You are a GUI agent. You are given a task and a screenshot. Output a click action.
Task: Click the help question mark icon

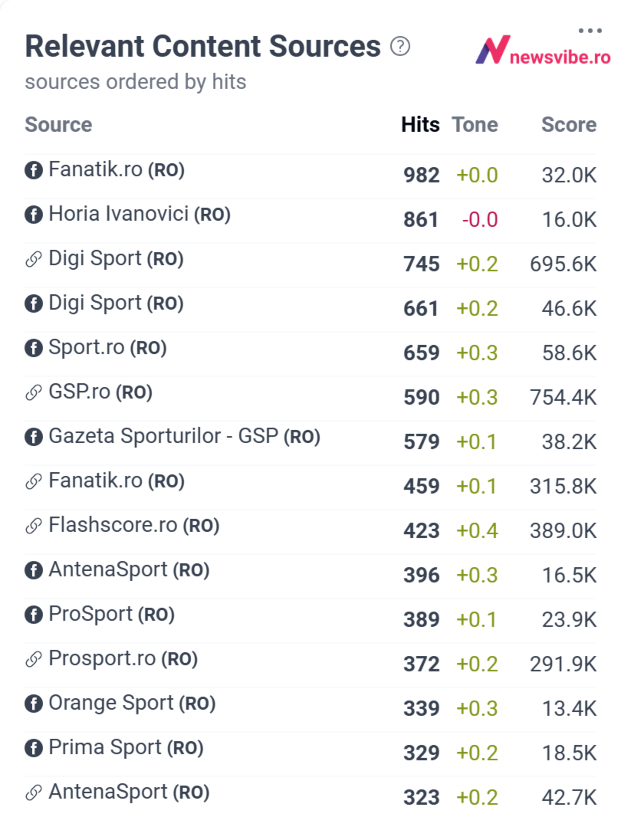[400, 46]
